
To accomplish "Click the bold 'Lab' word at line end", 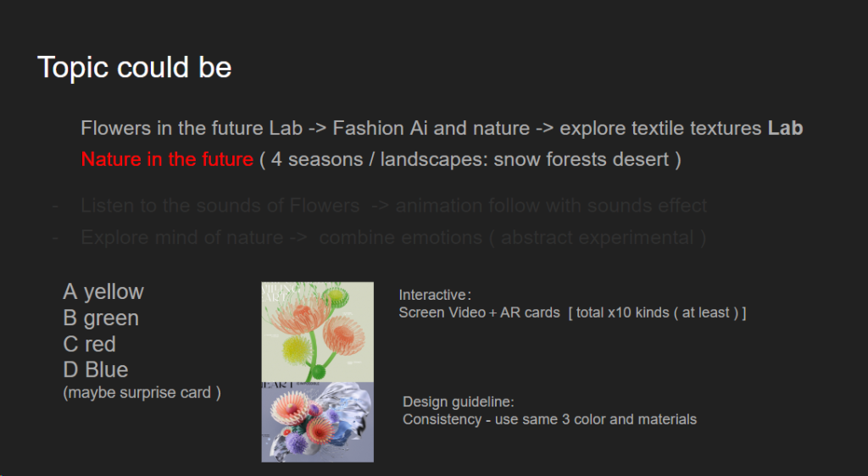I will click(785, 128).
